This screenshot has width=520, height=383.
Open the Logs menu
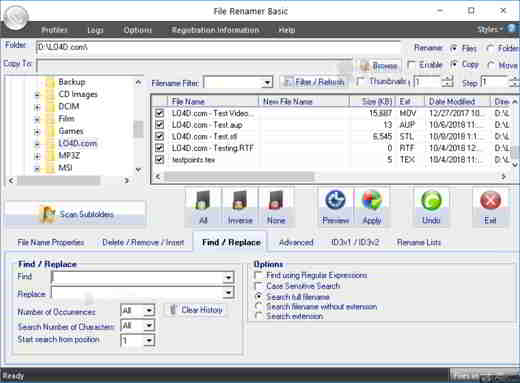point(95,30)
